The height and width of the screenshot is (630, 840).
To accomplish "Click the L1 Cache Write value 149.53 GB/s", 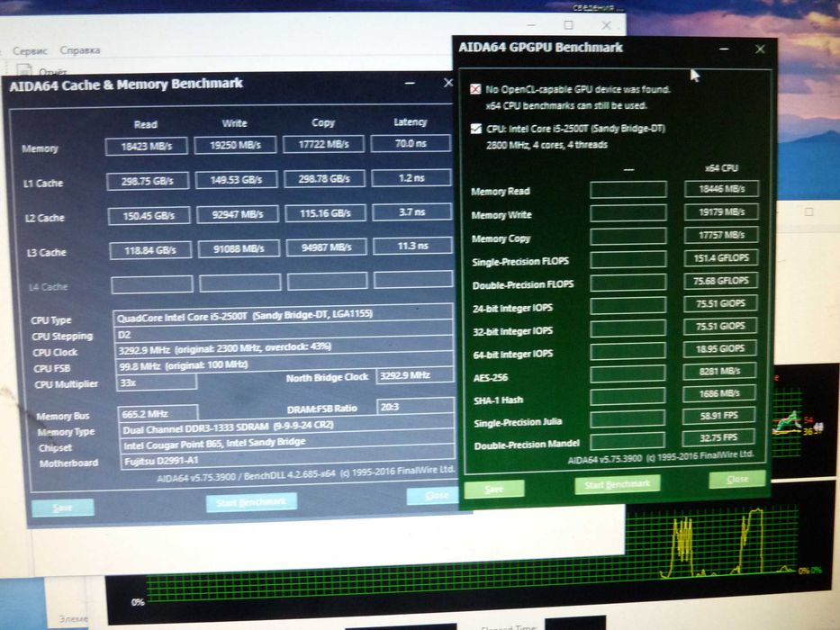I will click(236, 180).
